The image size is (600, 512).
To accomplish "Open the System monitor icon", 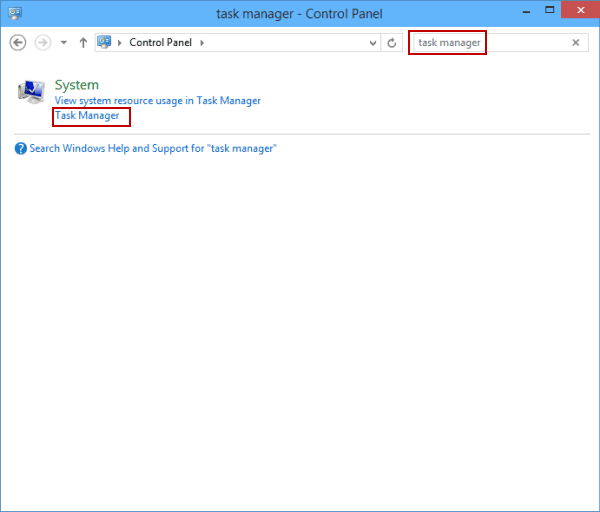I will [x=31, y=92].
